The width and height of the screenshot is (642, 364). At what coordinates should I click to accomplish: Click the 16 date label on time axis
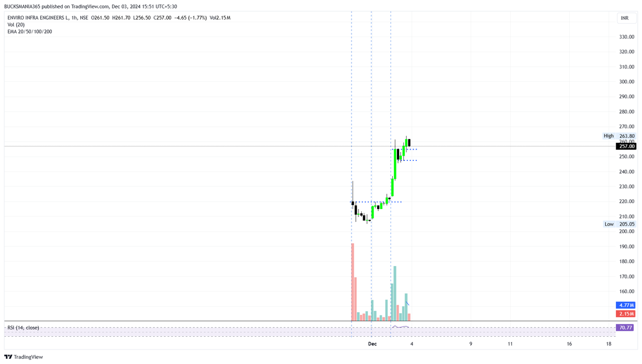tap(569, 344)
